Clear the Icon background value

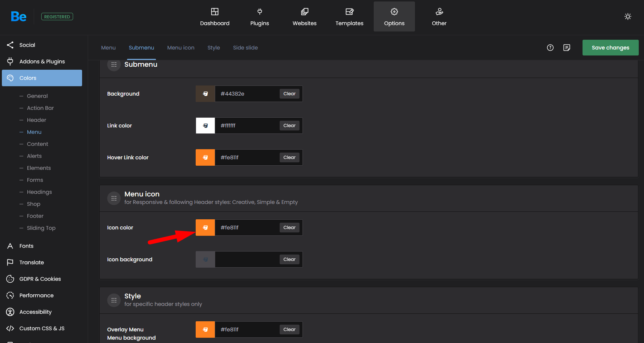pos(289,259)
